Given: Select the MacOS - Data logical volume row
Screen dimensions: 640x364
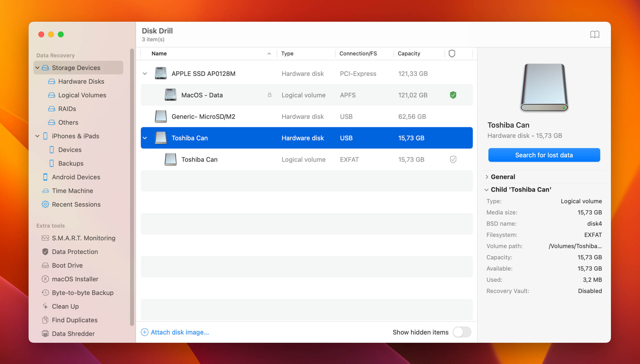Looking at the screenshot, I should click(x=306, y=95).
